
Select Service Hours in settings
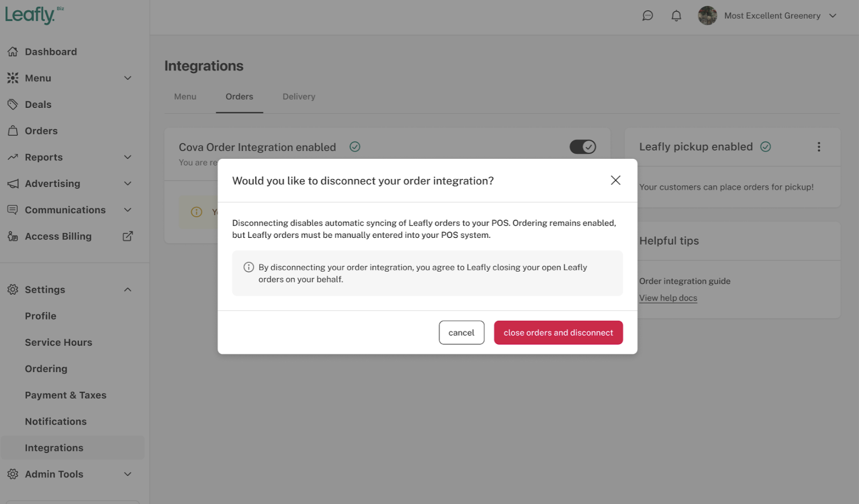[59, 342]
